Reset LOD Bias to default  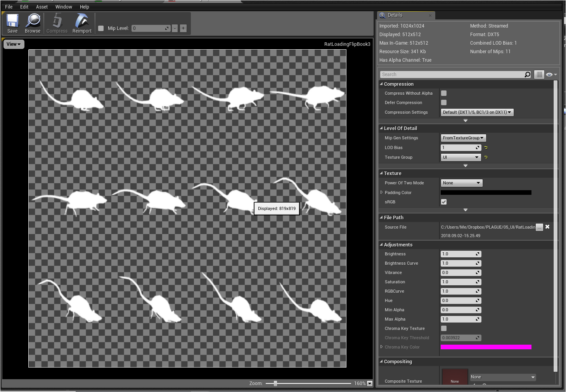(486, 147)
